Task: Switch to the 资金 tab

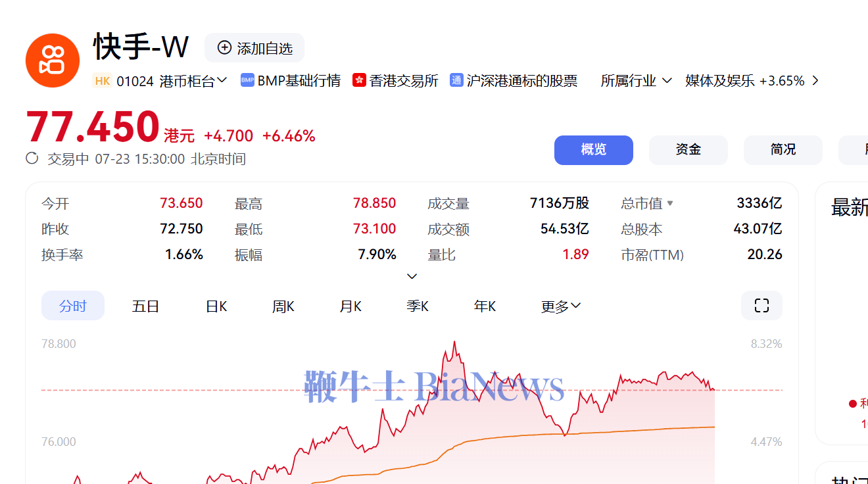Action: [688, 150]
